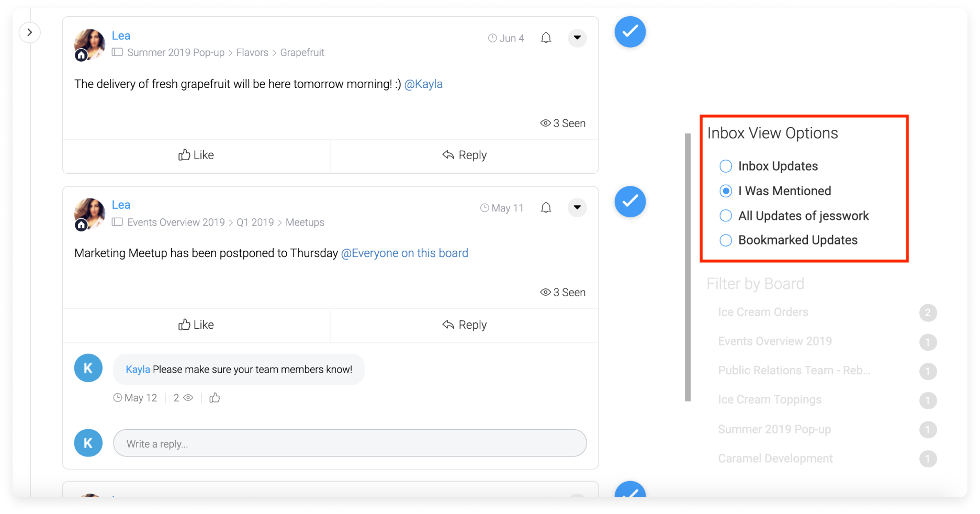Open dropdown menu on the May 11 update

coord(577,207)
